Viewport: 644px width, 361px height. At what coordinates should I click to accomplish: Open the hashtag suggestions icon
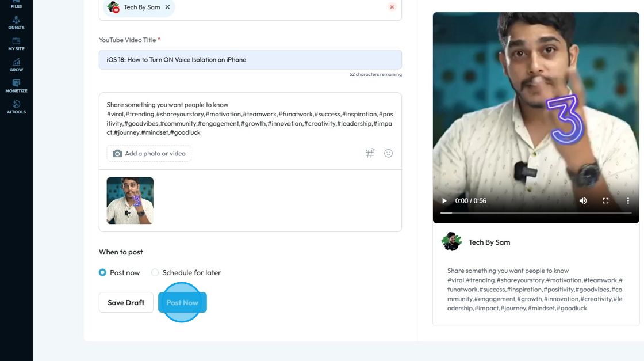(370, 153)
